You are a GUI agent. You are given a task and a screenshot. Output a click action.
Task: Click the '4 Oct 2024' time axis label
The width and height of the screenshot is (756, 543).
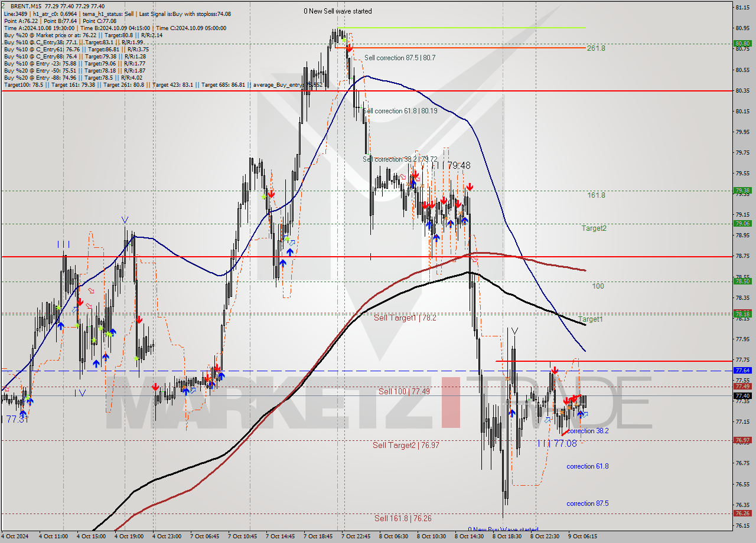pyautogui.click(x=16, y=537)
